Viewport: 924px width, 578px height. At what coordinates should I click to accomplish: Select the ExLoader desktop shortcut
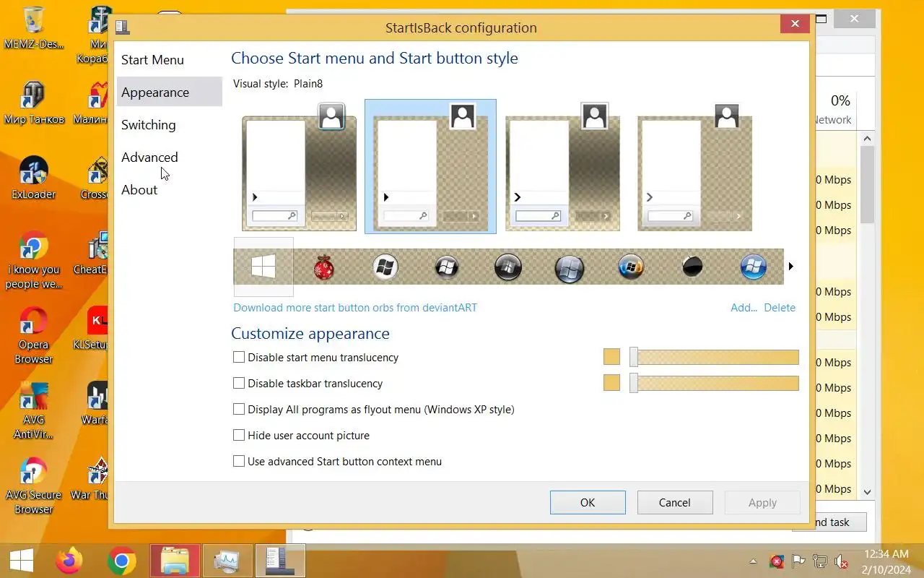[x=33, y=178]
